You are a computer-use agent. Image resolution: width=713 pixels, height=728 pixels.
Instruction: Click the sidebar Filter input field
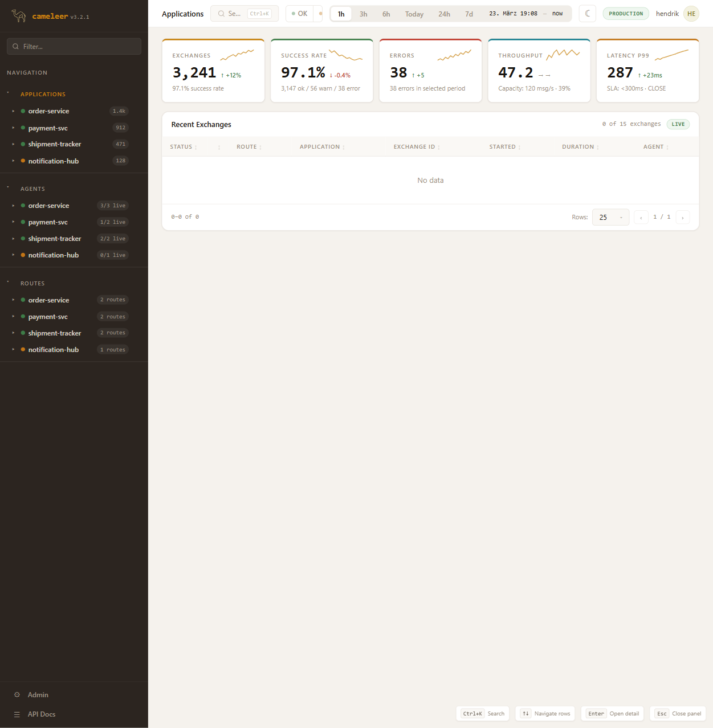pyautogui.click(x=74, y=47)
